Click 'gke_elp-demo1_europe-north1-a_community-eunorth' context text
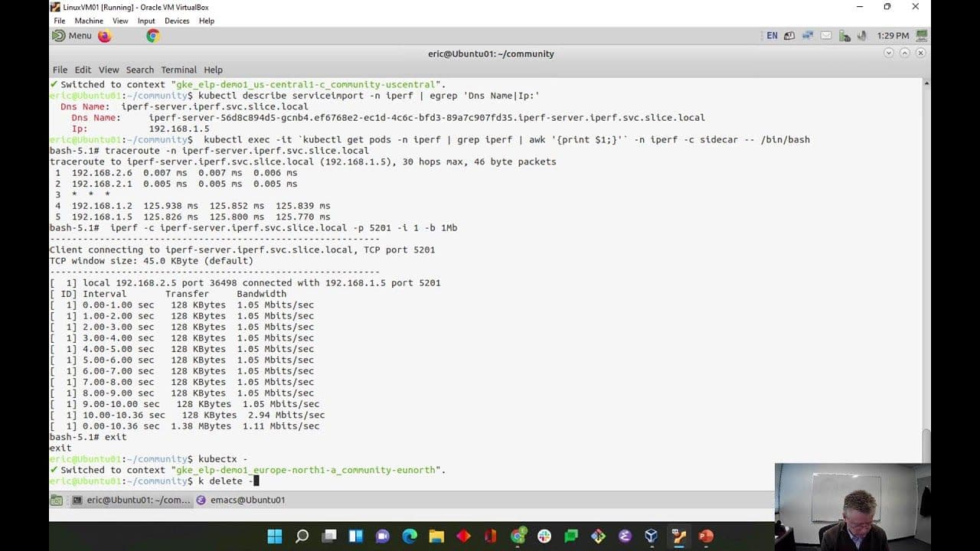The image size is (980, 551). click(x=308, y=470)
